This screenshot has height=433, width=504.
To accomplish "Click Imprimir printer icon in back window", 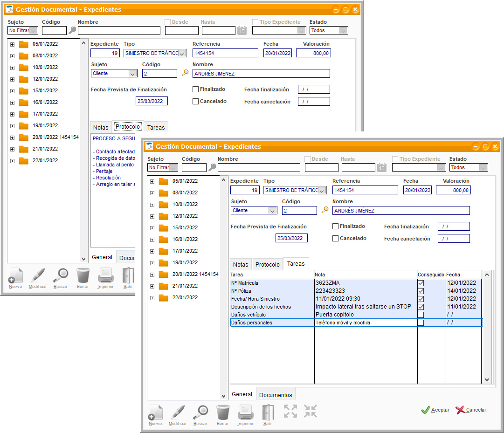I will pos(106,275).
